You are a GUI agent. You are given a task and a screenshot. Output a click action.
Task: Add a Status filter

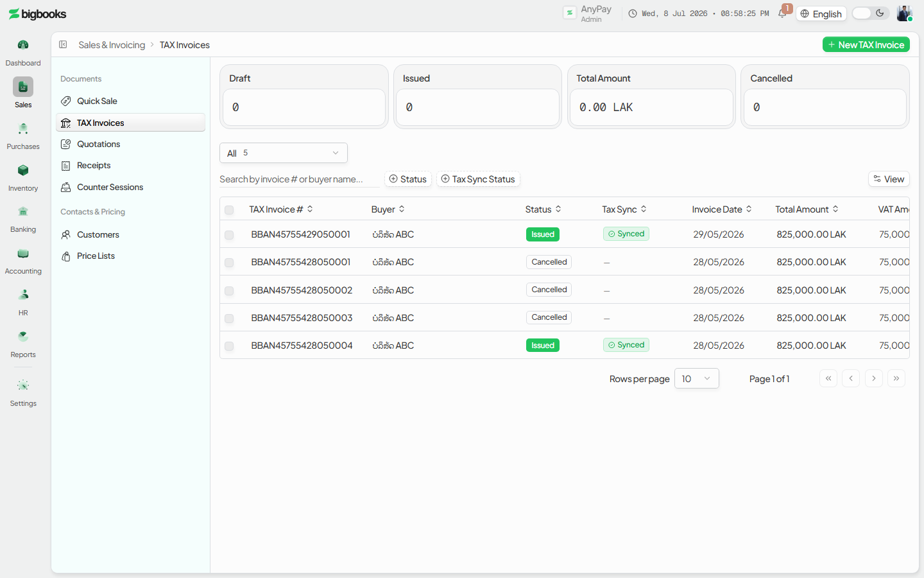[x=408, y=179]
